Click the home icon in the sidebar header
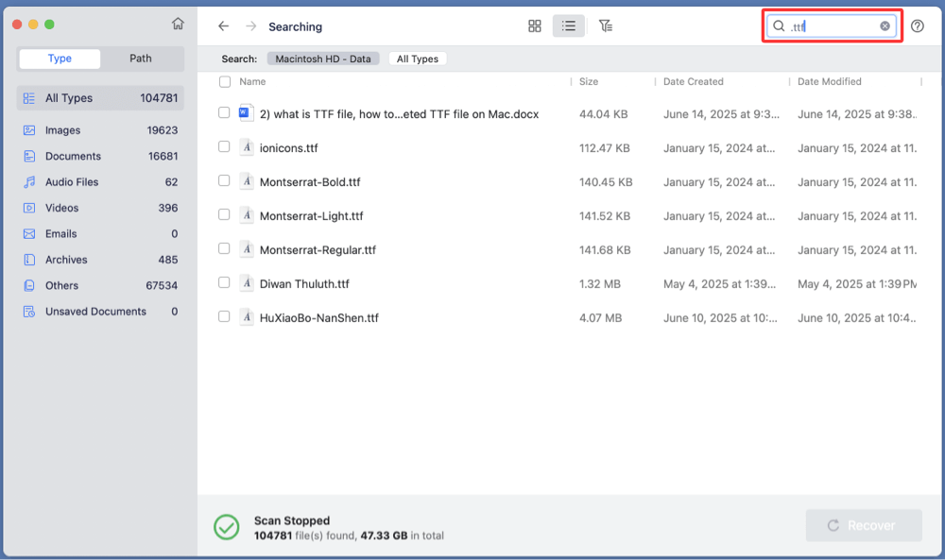 [x=178, y=23]
